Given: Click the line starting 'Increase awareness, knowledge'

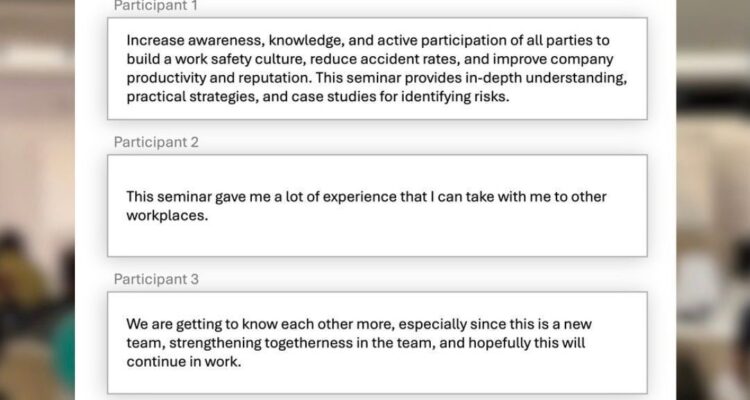Looking at the screenshot, I should click(x=368, y=41).
